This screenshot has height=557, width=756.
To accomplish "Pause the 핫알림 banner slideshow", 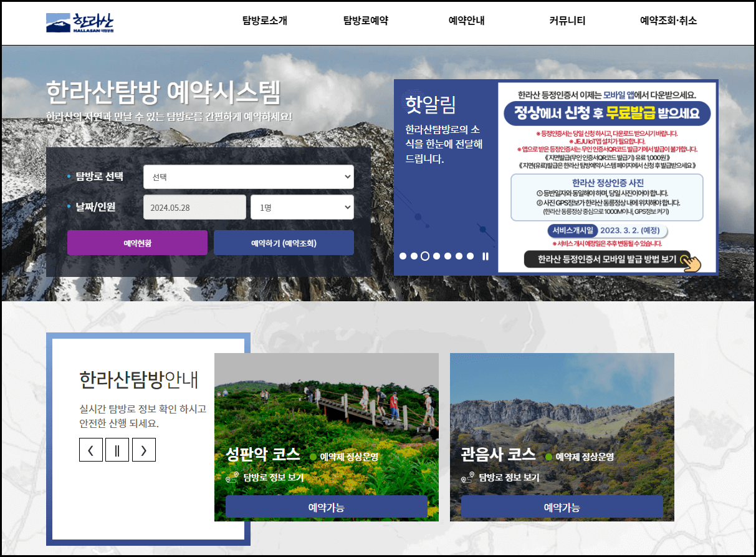I will click(x=486, y=256).
